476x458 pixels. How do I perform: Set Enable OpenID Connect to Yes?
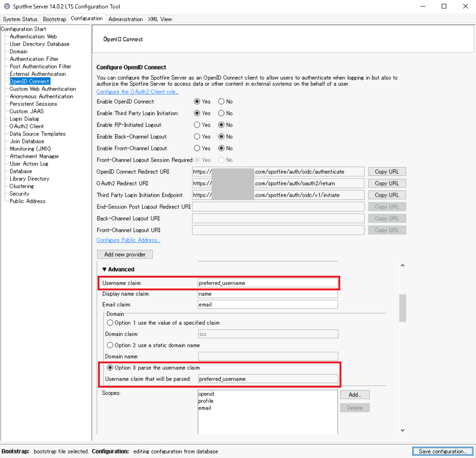tap(197, 101)
